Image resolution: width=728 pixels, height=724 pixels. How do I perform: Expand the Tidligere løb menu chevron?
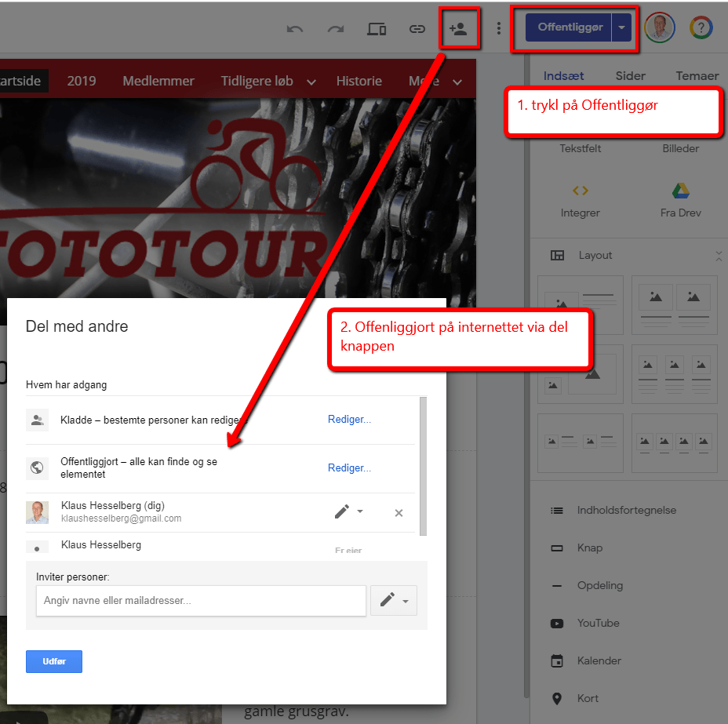click(311, 82)
